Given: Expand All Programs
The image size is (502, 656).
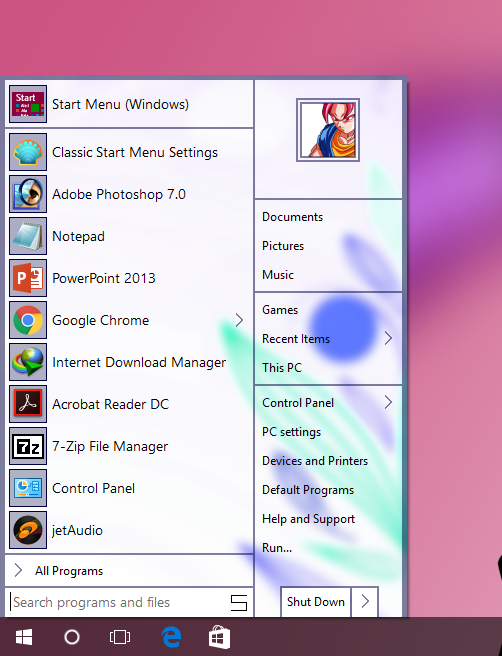Looking at the screenshot, I should (x=129, y=571).
